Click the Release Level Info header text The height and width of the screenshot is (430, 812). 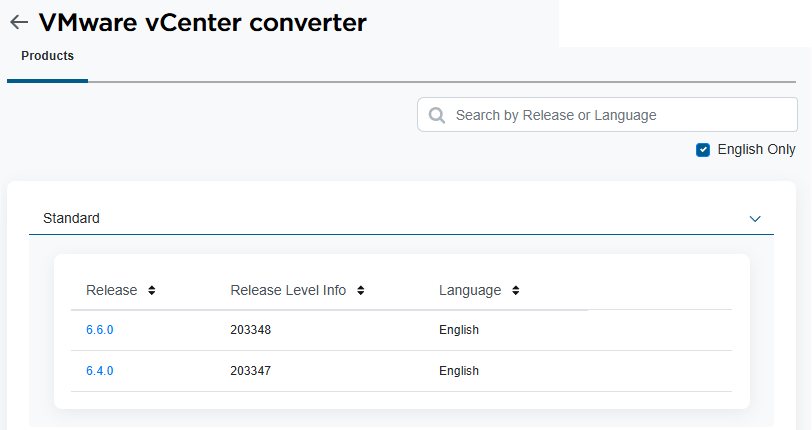(x=288, y=290)
